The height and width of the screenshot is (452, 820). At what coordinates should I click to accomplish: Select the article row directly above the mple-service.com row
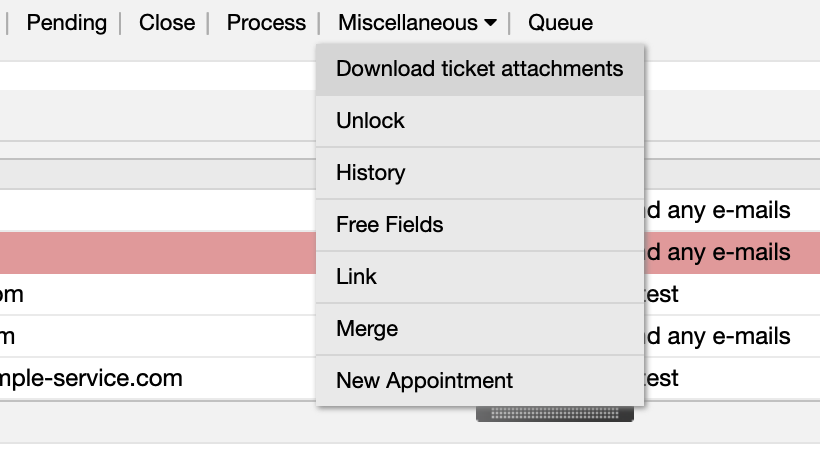click(150, 336)
